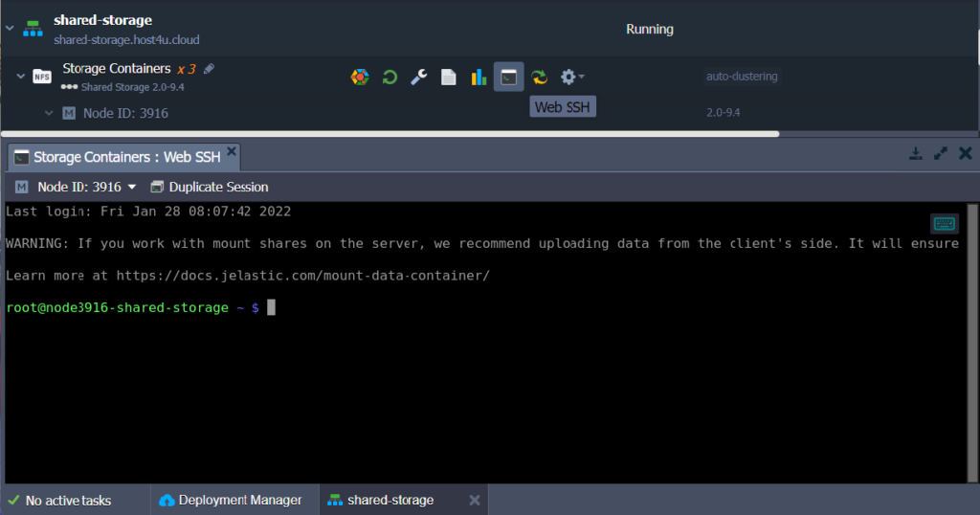Click shared-storage environment icon
This screenshot has height=515, width=980.
coord(33,28)
